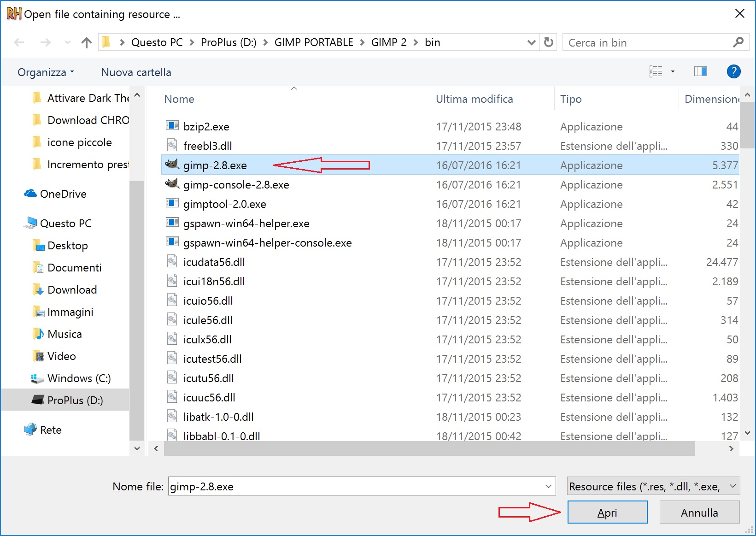
Task: Select Questo PC in navigation pane
Action: click(58, 224)
